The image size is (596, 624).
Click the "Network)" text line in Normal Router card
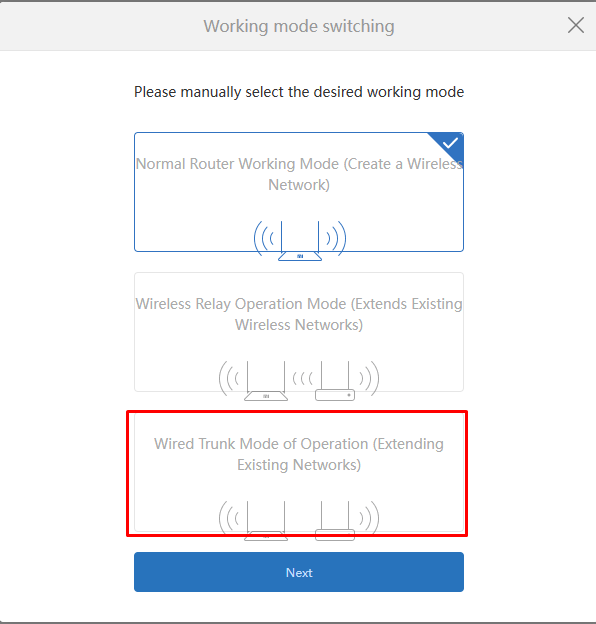(299, 185)
